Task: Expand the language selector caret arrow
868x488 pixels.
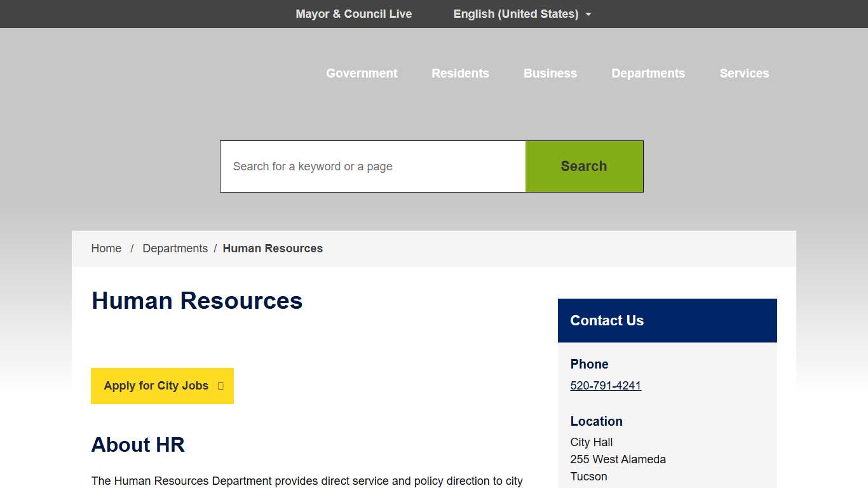Action: click(588, 14)
